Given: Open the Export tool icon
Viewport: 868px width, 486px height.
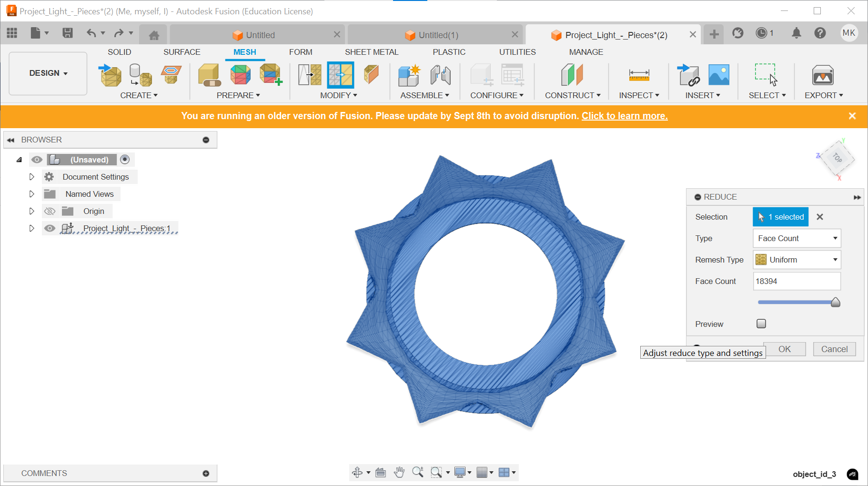Looking at the screenshot, I should tap(823, 75).
